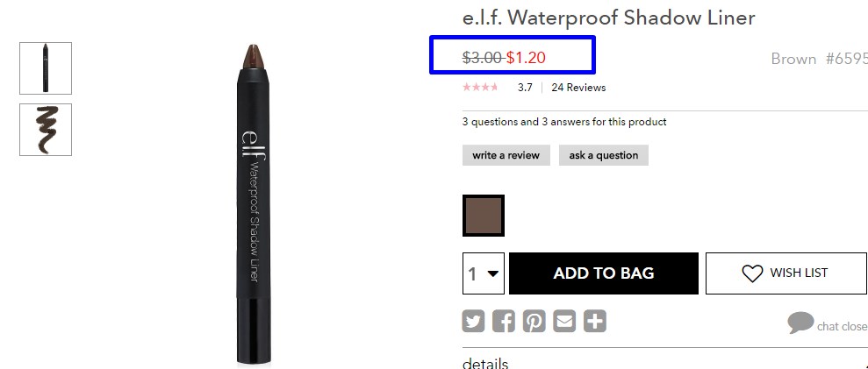Add the shadow liner to bag
Screen dimensions: 868x369
(x=604, y=273)
